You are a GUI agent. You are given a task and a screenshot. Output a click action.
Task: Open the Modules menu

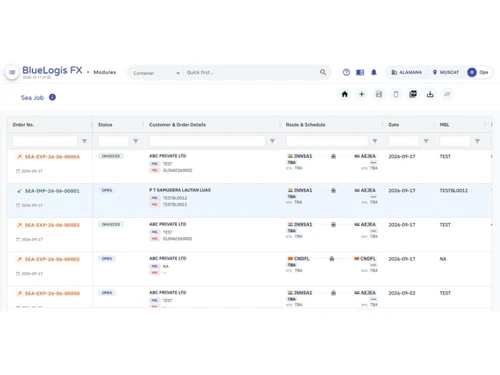coord(104,72)
